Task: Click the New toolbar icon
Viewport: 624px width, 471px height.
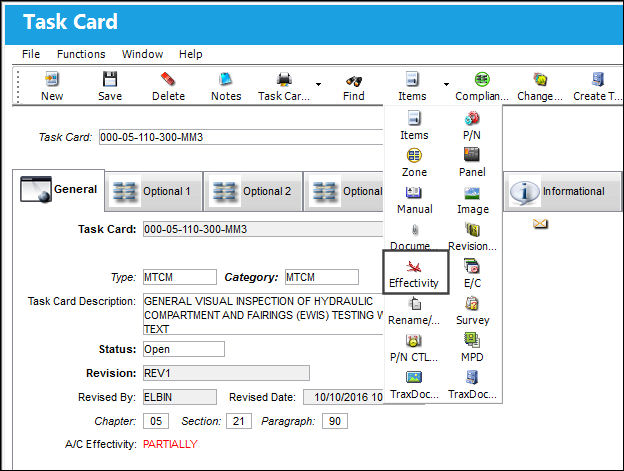Action: pyautogui.click(x=52, y=80)
